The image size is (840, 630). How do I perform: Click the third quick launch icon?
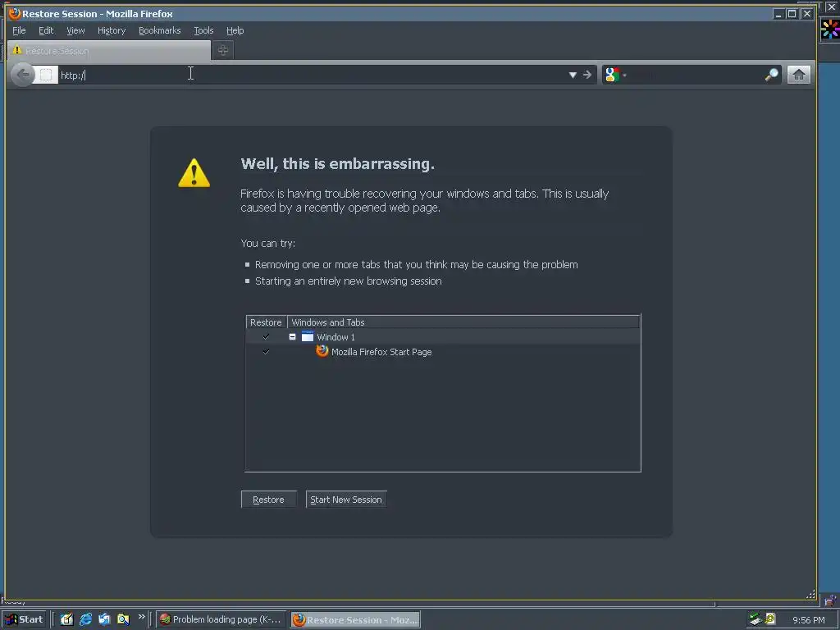click(x=104, y=619)
